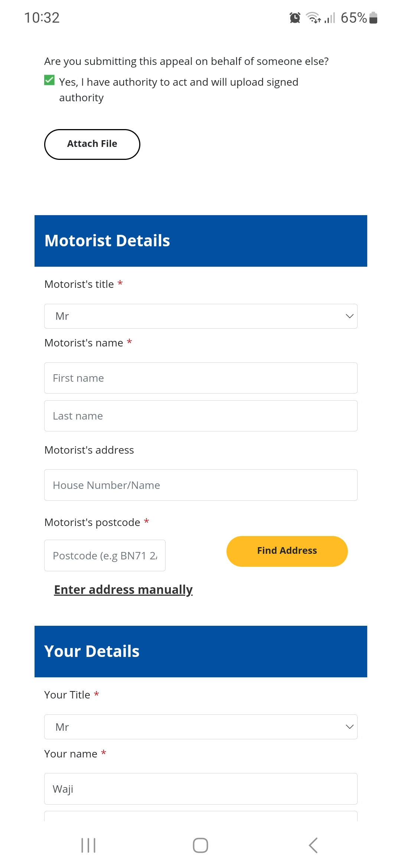Focus the motorist First name field

click(x=201, y=378)
